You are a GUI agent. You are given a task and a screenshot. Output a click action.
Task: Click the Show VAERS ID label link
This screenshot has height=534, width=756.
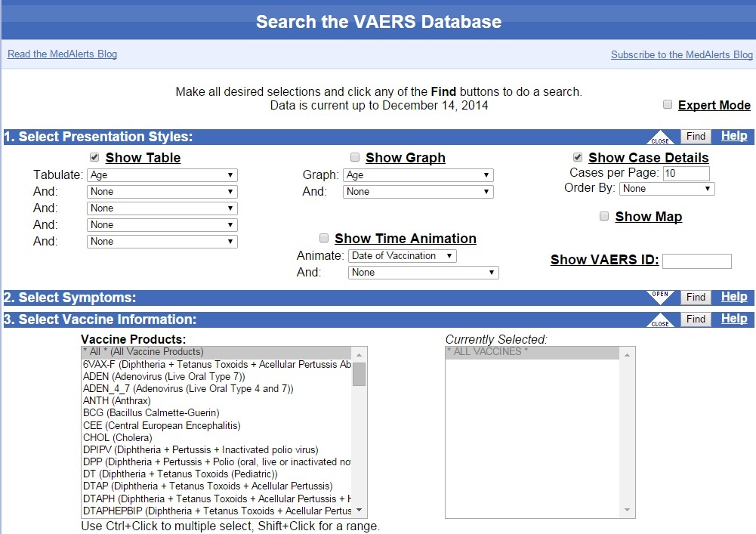(605, 260)
